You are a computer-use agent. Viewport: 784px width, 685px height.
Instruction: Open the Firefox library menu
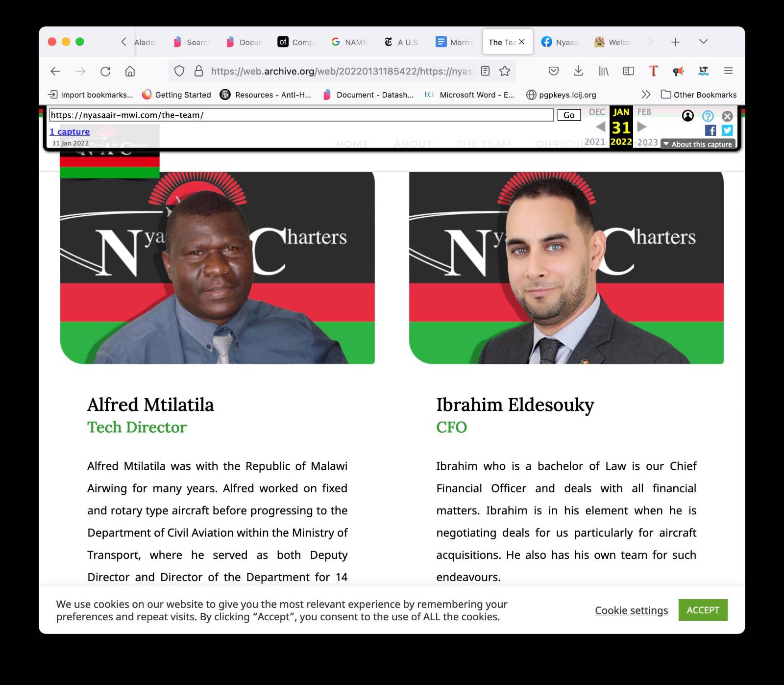[604, 71]
